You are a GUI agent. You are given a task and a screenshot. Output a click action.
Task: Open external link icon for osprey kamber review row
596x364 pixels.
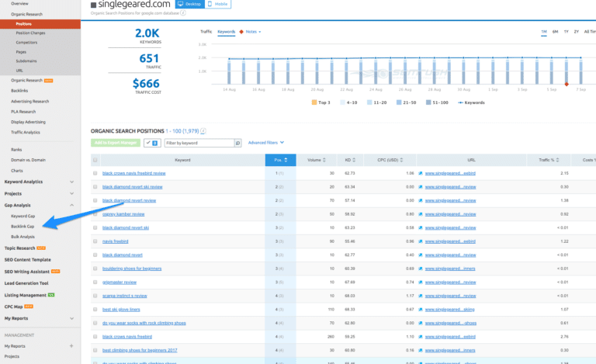[x=421, y=214]
